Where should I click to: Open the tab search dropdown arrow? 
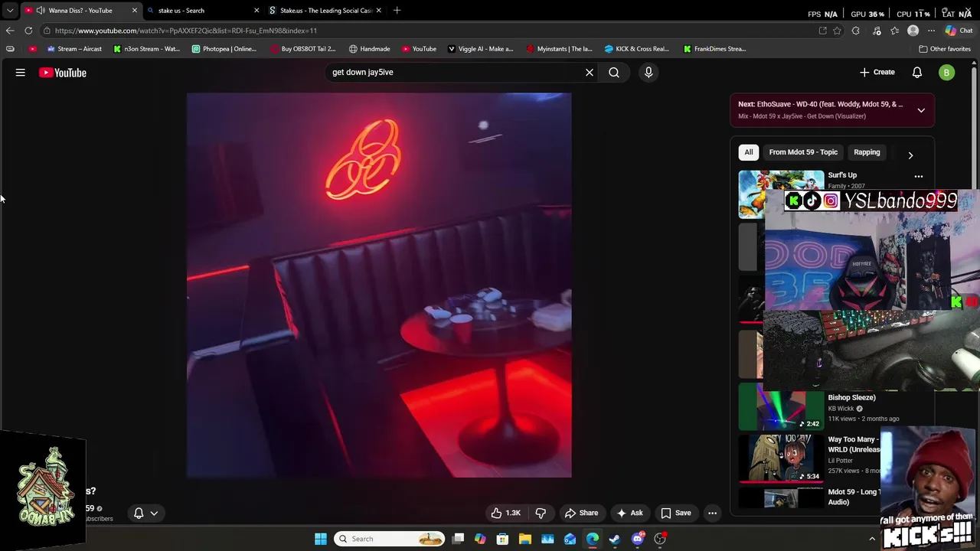(x=9, y=11)
